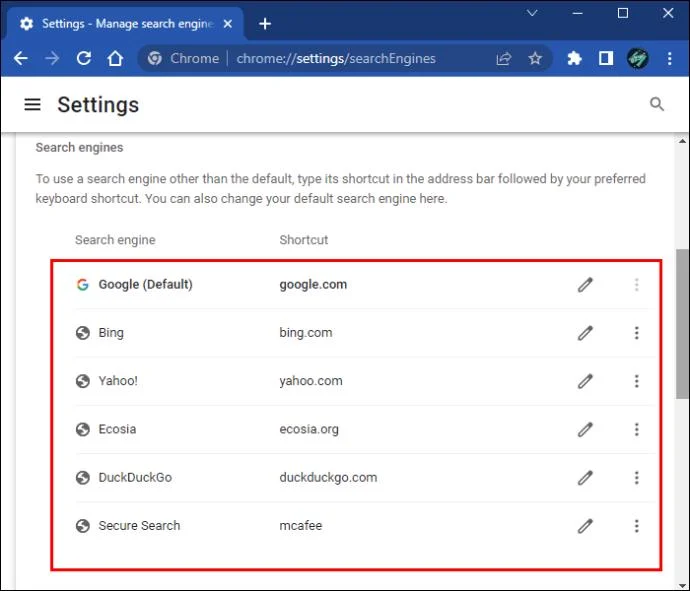Share this page icon in address bar
Screen dimensions: 690x591
(x=503, y=59)
